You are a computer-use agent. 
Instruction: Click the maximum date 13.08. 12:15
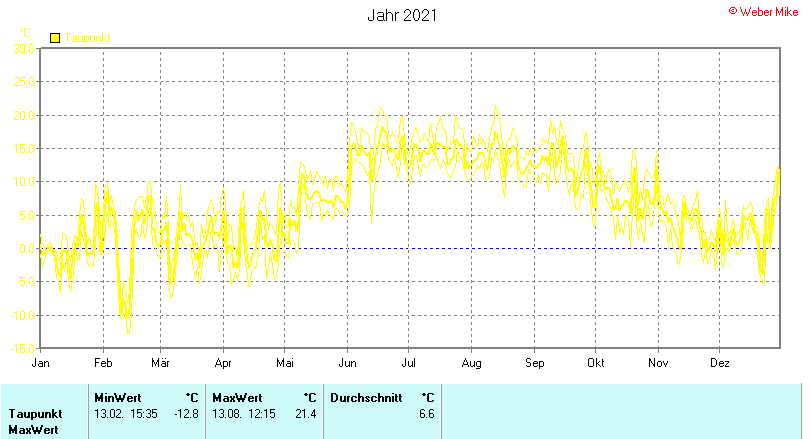click(x=244, y=414)
